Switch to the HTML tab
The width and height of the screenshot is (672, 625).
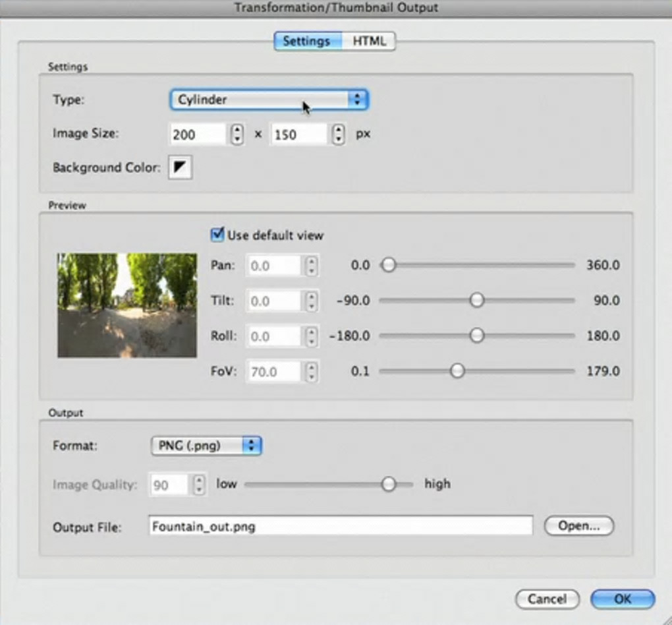pyautogui.click(x=369, y=41)
